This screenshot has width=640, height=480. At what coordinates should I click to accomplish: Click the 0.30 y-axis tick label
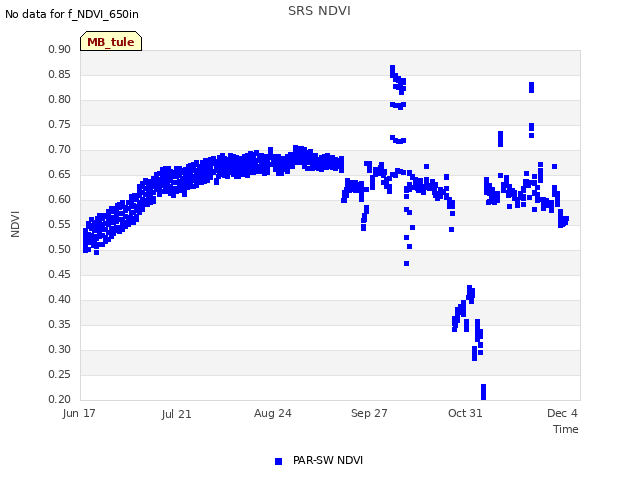pos(60,349)
